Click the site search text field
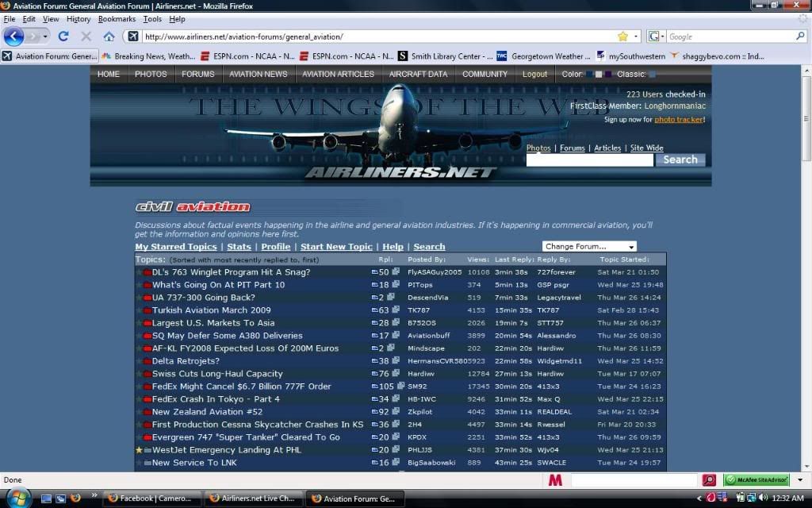 [590, 160]
